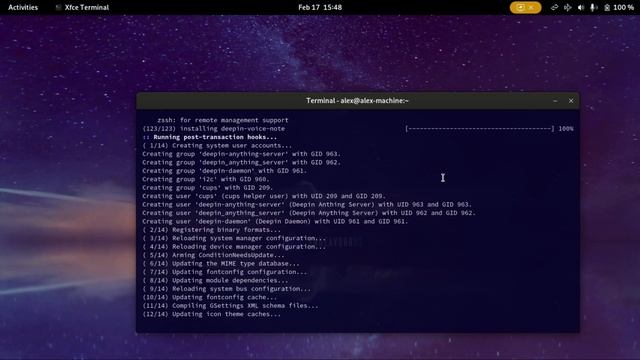
Task: Click 'Updating module dependencies...' line
Action: point(216,280)
